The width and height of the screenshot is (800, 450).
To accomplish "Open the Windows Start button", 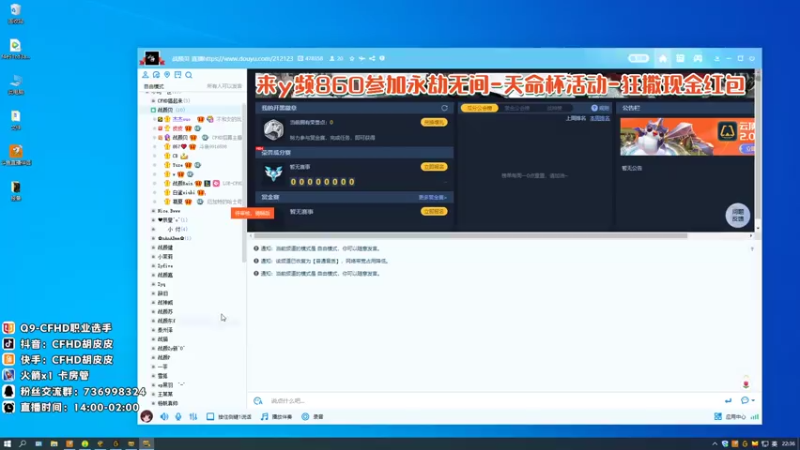I will (7, 444).
